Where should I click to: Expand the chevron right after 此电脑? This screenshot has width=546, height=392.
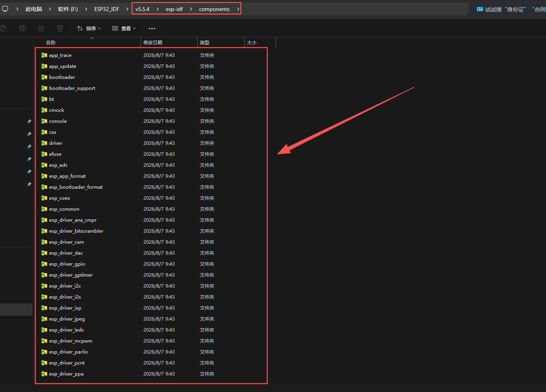pyautogui.click(x=50, y=9)
